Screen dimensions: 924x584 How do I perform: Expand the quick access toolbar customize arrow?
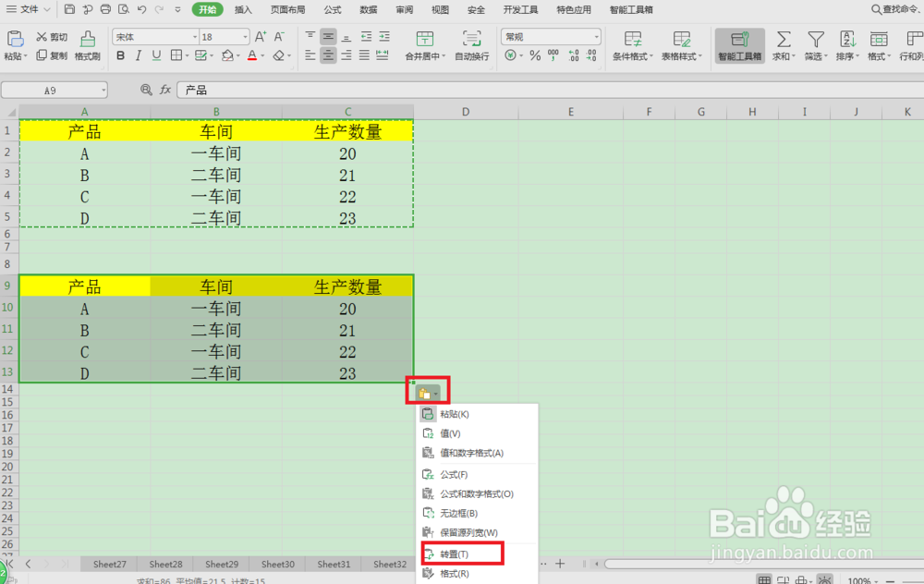(178, 9)
